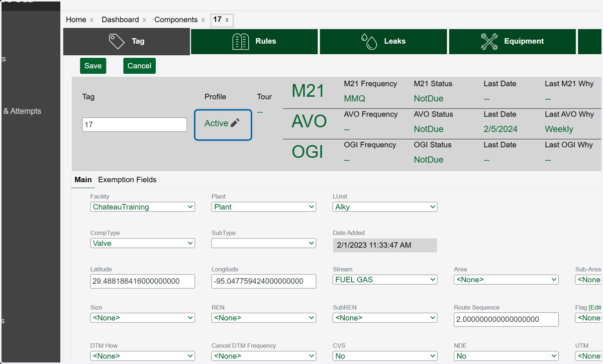
Task: Click the Save button
Action: tap(93, 66)
